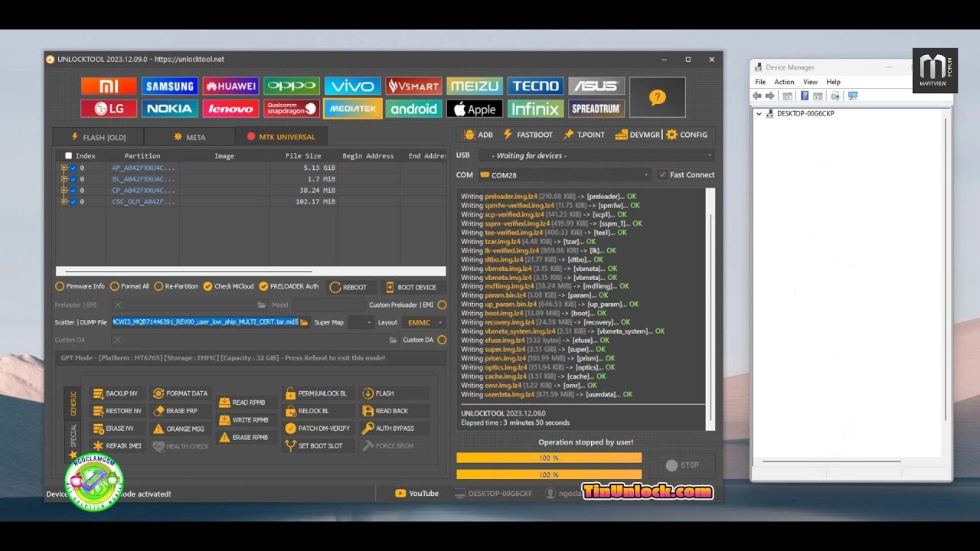Pick the MediaTek brand tile
Screen dimensions: 980x551
click(x=353, y=109)
